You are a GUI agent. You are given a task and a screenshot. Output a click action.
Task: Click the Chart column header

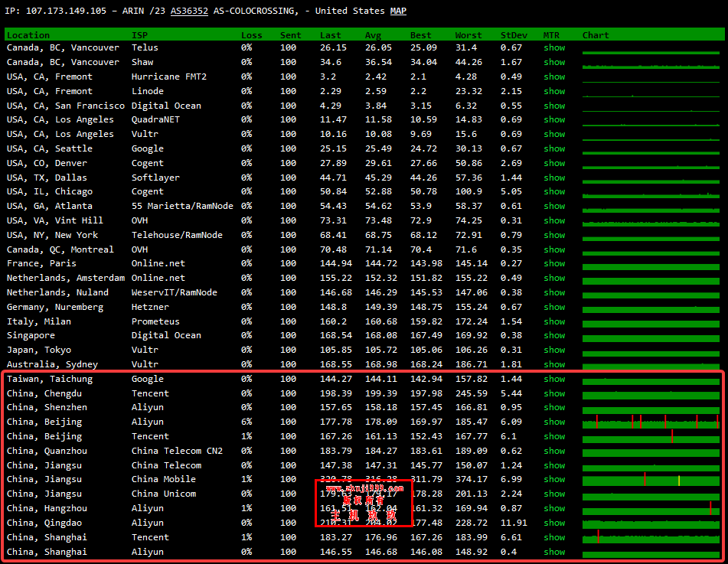(596, 35)
